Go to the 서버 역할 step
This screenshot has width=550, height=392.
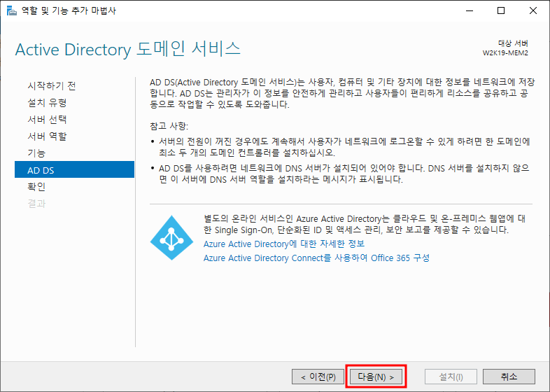pos(47,136)
